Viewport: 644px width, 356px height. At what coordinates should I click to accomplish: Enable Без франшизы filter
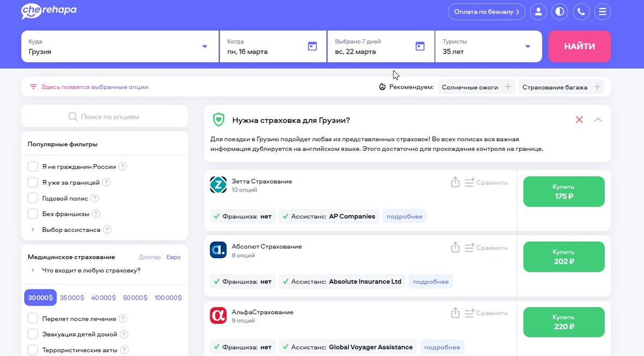[33, 214]
